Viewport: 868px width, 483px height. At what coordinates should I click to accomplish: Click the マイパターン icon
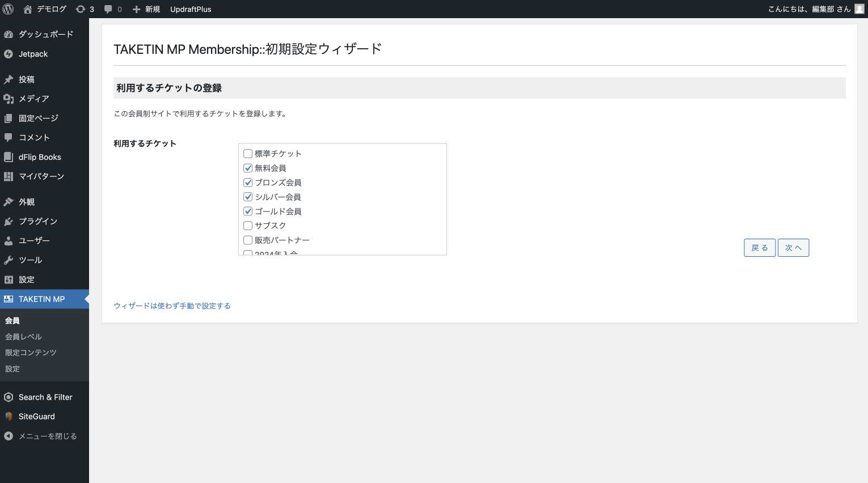[x=9, y=176]
